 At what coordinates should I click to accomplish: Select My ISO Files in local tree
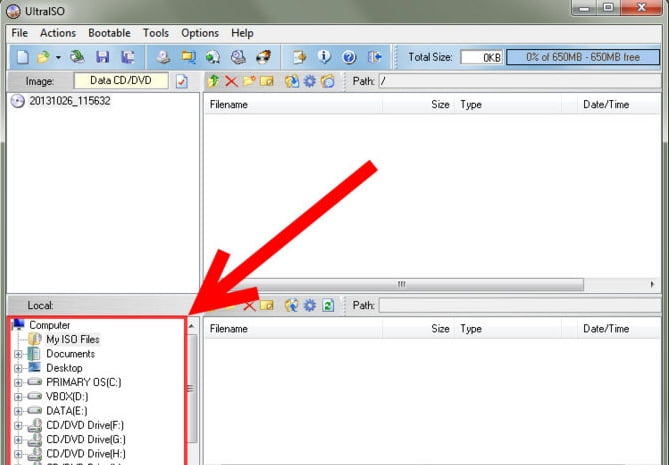point(72,339)
